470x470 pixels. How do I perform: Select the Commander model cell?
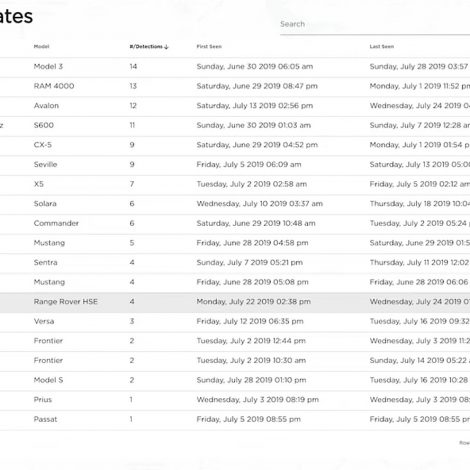56,223
